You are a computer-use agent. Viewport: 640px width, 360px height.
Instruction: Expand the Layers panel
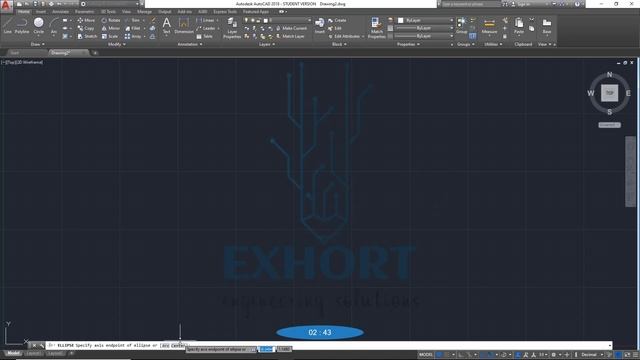pyautogui.click(x=267, y=44)
